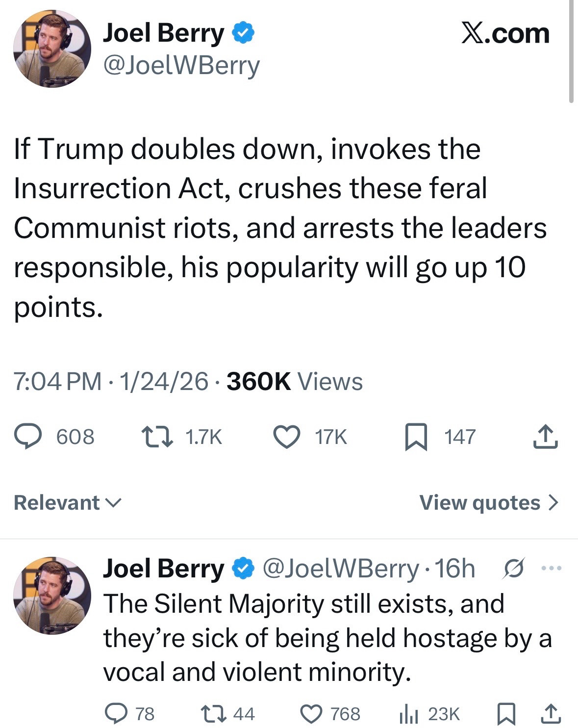Reply to the Silent Majority reply
The image size is (578, 728).
click(117, 713)
